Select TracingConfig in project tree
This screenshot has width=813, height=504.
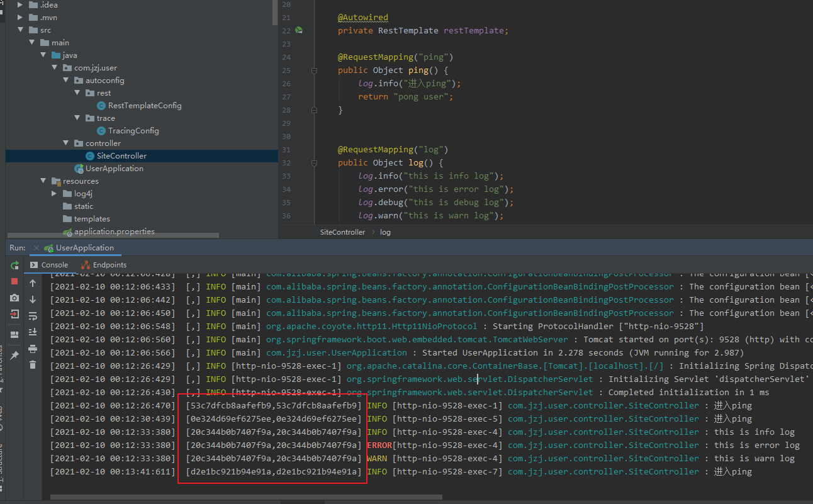(x=133, y=131)
